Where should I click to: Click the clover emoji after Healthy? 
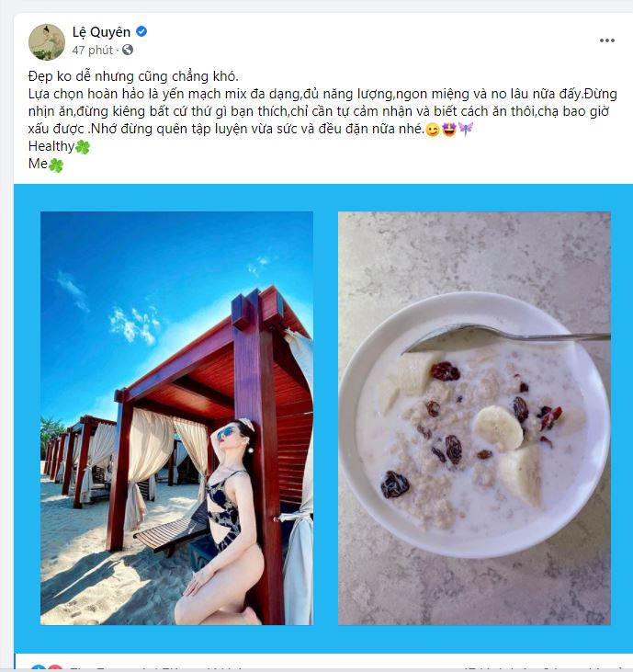click(x=83, y=147)
